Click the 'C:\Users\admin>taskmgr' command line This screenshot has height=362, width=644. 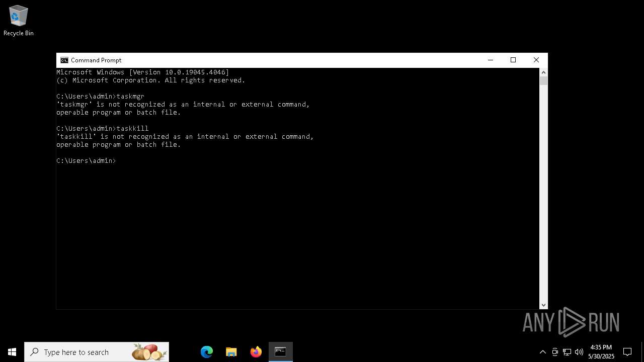pos(101,97)
